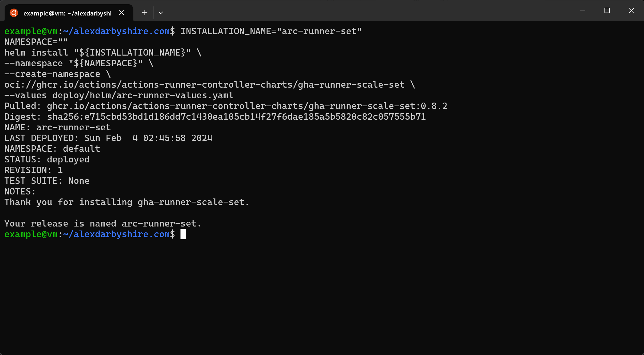Click the NAMESPACE: default output line
The image size is (644, 355).
(x=52, y=149)
